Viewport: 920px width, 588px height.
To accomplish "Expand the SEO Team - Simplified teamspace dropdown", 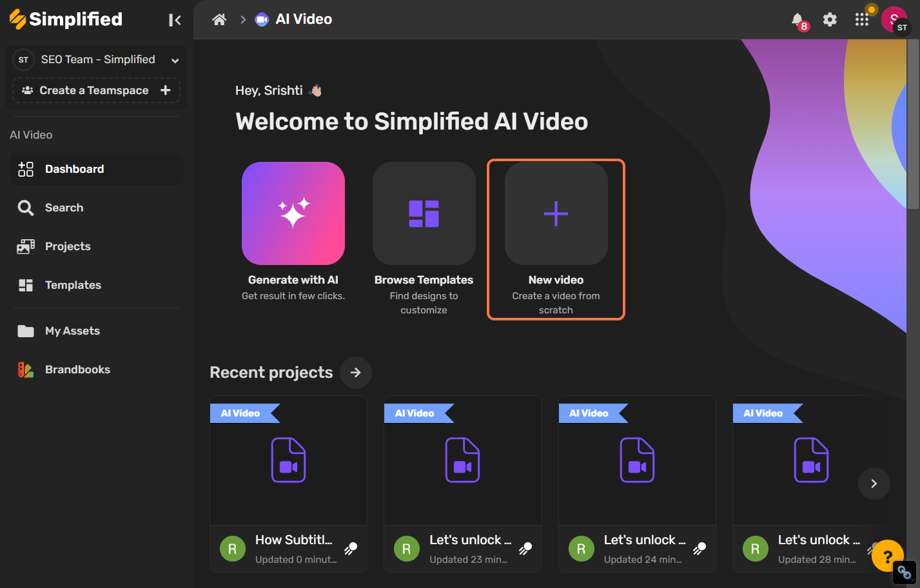I will click(x=175, y=59).
